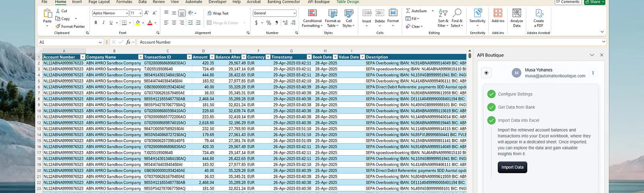Screen dimensions: 644x193
Task: Click the Decrease Decimal icon
Action: tap(293, 23)
